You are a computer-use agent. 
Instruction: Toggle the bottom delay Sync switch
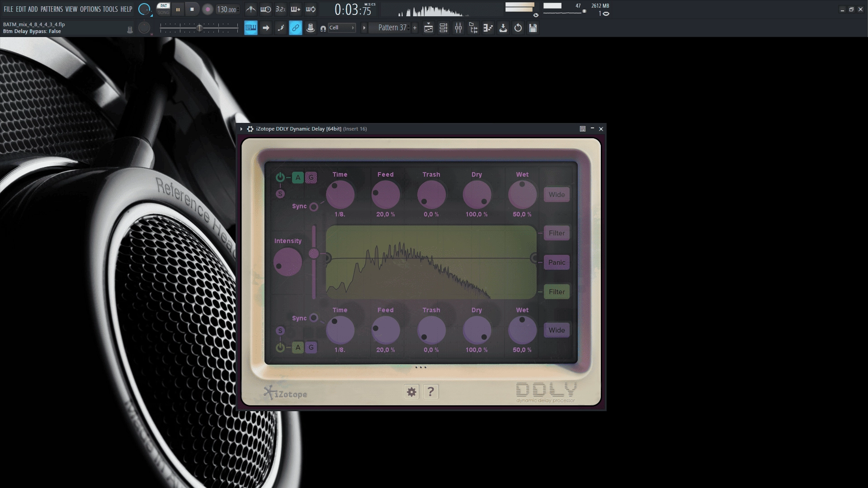click(x=314, y=318)
